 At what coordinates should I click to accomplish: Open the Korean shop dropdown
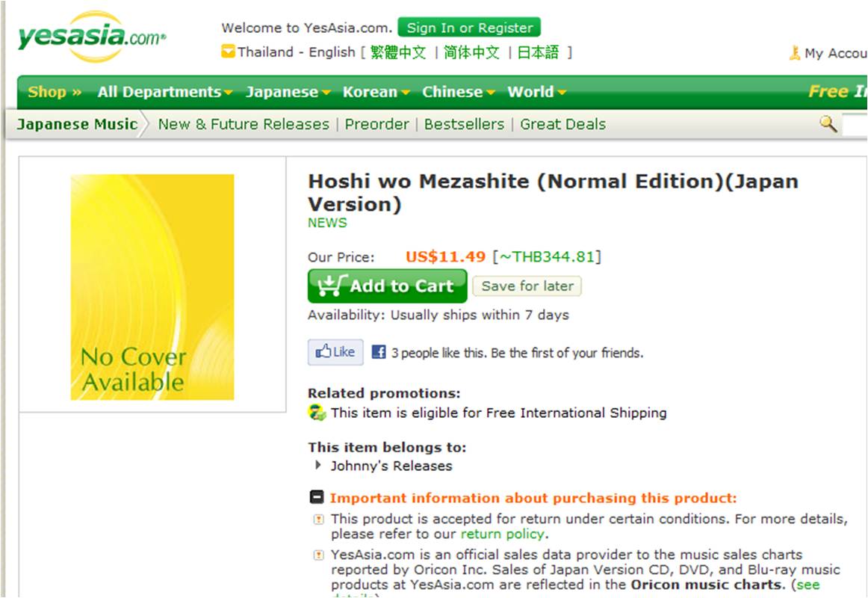pos(376,92)
